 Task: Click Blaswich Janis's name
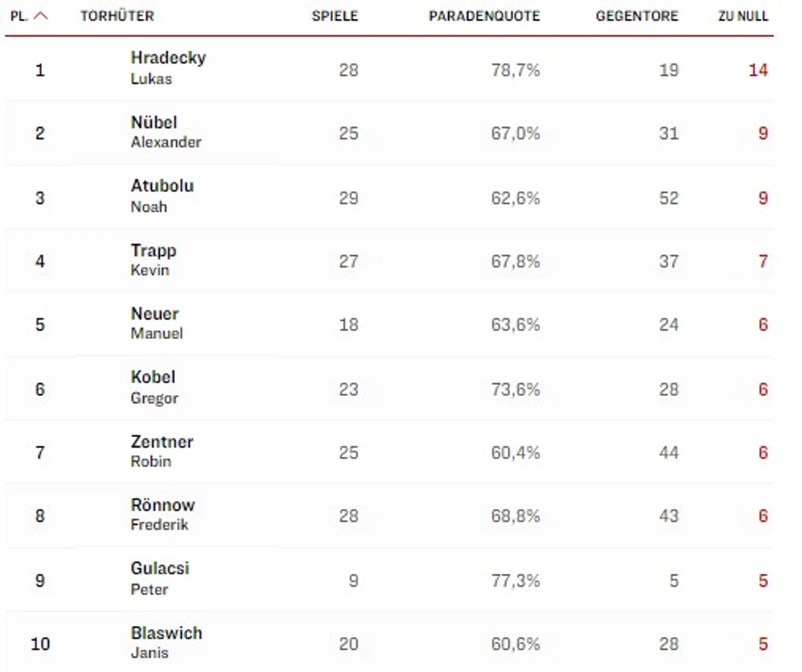point(166,642)
